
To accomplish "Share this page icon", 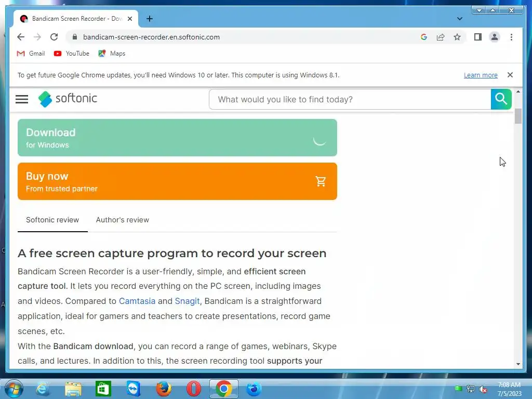I will point(441,37).
